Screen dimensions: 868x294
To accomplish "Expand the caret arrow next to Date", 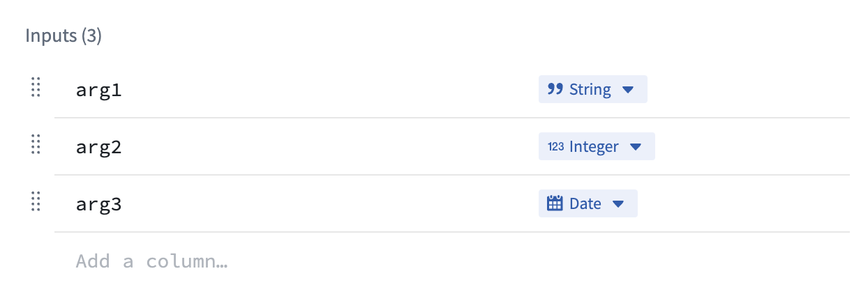I will click(618, 204).
